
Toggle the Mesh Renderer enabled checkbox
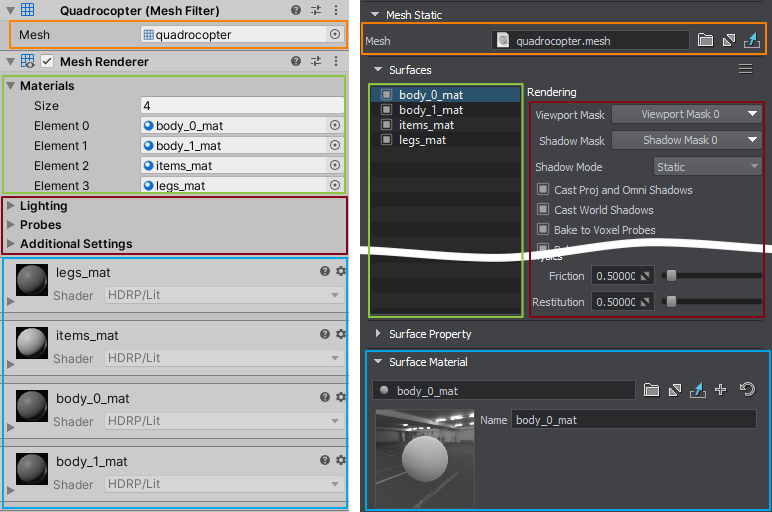coord(47,62)
